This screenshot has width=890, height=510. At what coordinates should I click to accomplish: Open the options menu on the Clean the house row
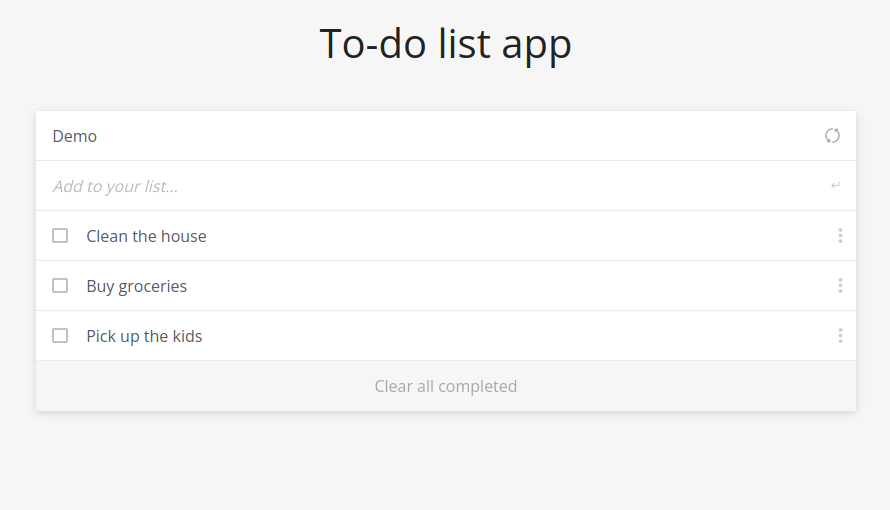pyautogui.click(x=840, y=236)
